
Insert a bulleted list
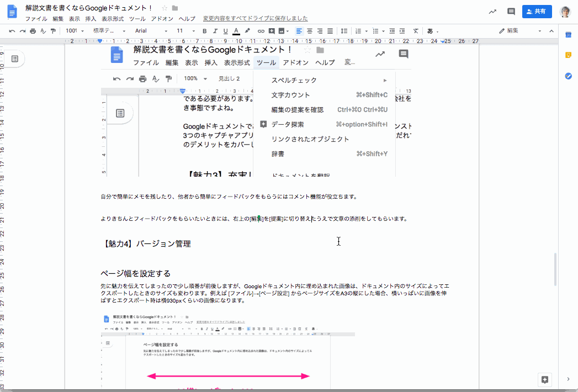click(x=375, y=31)
